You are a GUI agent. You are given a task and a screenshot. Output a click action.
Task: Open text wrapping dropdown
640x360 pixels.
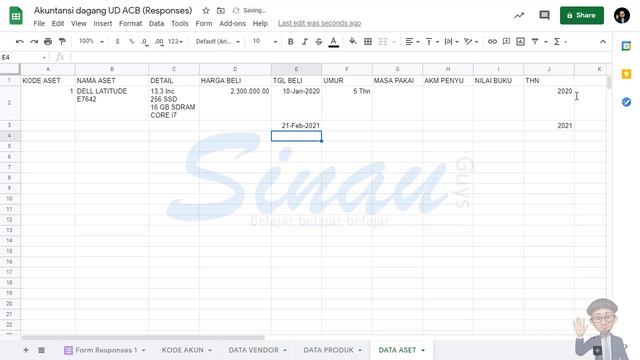[451, 42]
